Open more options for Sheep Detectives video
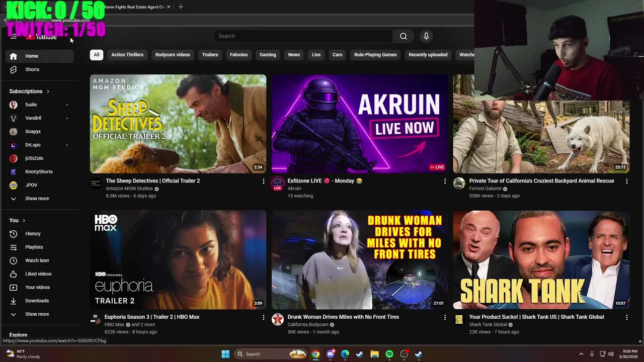 263,181
